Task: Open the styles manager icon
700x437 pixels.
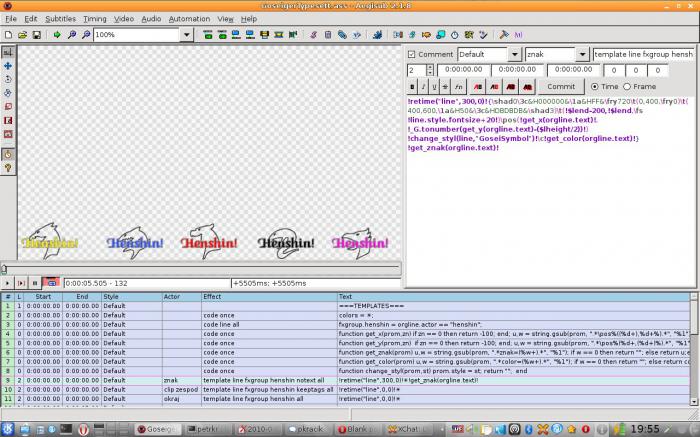Action: click(313, 35)
